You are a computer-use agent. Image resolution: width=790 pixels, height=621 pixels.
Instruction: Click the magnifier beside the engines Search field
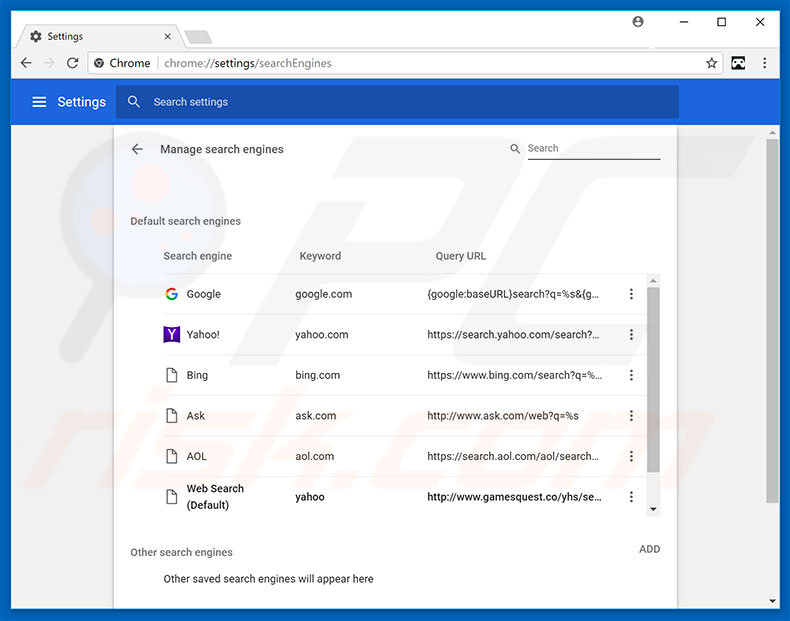pos(515,149)
